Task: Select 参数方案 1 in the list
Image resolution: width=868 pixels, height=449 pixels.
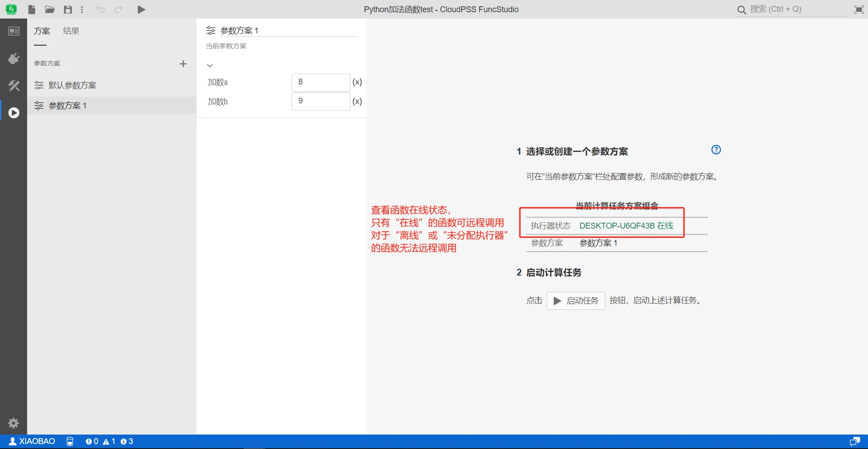Action: click(x=112, y=105)
